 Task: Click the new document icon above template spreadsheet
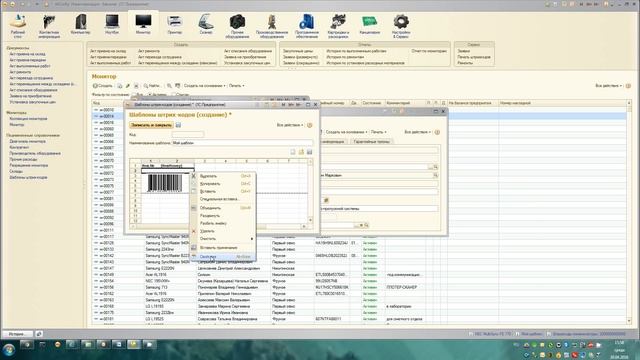[x=293, y=152]
